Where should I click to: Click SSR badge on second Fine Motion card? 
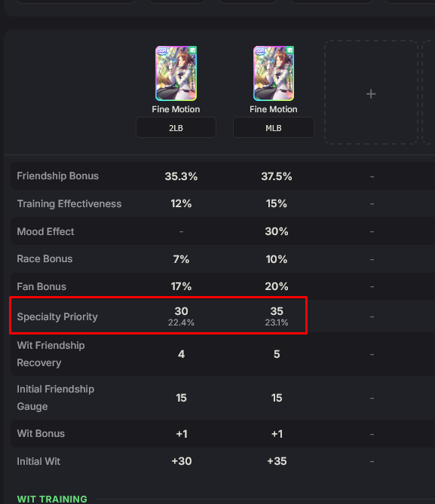coord(259,50)
